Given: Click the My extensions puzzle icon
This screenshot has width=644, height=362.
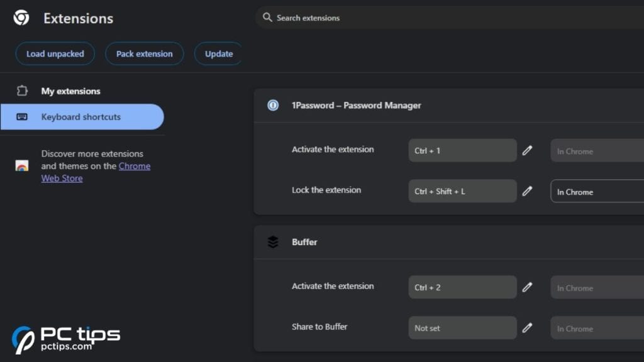Looking at the screenshot, I should click(23, 90).
